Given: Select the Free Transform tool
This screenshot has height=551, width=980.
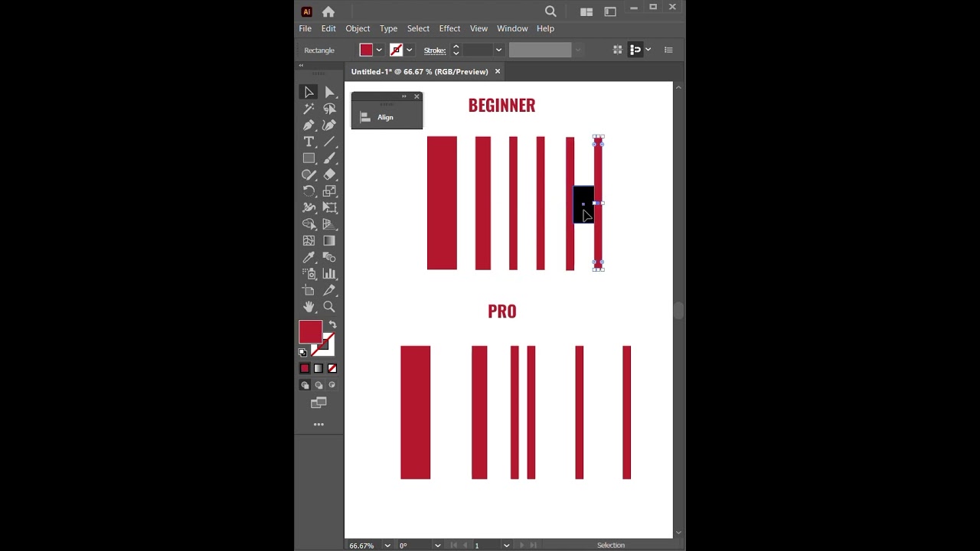Looking at the screenshot, I should click(329, 207).
